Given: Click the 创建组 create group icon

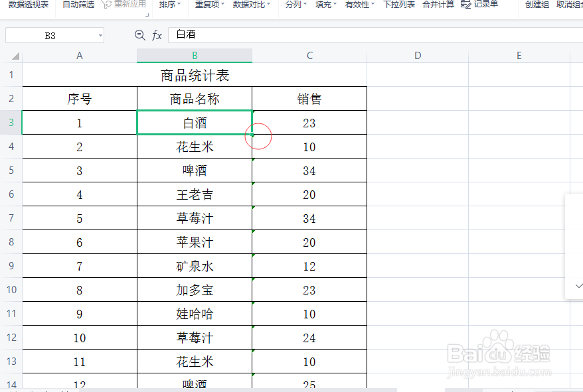Looking at the screenshot, I should coord(536,5).
